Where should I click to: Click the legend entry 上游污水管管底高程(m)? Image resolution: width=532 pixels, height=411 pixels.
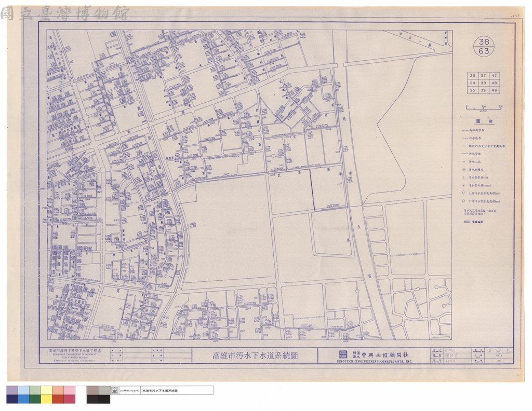[x=484, y=194]
